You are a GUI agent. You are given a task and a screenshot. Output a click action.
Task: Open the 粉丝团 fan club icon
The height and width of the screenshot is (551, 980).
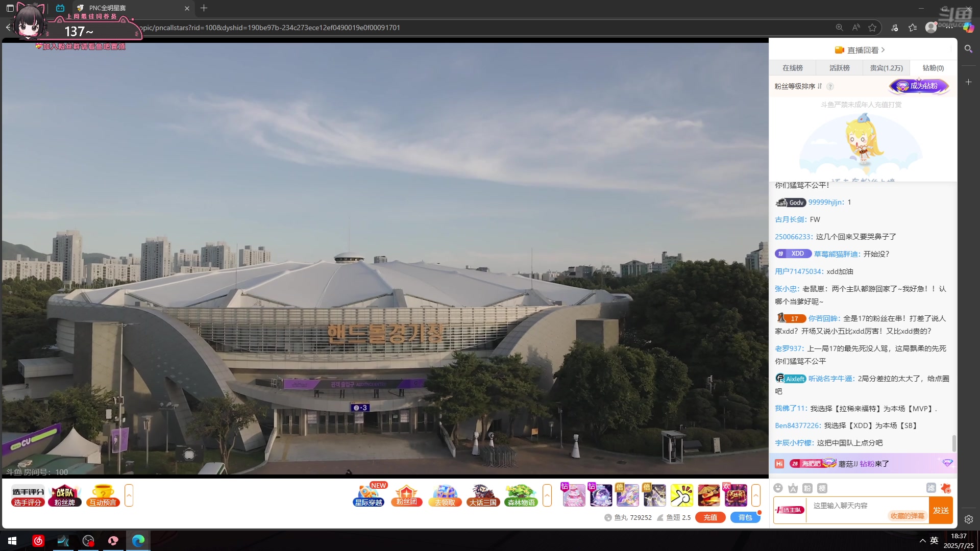[x=406, y=495]
